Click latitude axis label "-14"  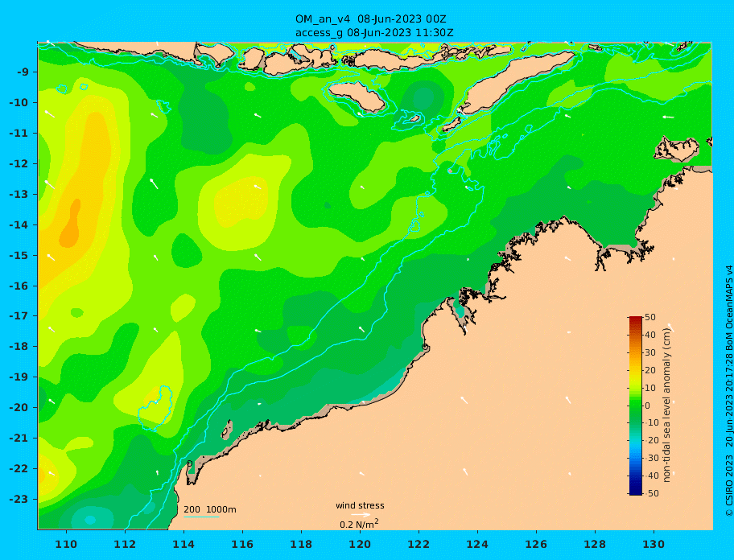[20, 225]
